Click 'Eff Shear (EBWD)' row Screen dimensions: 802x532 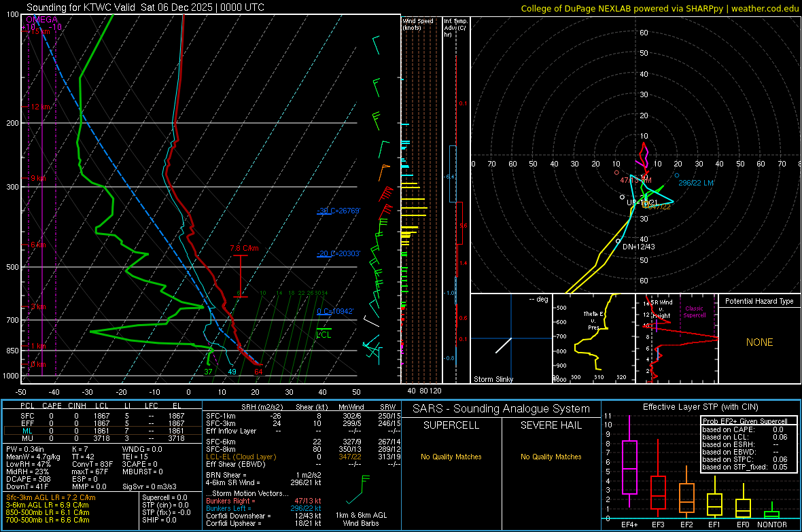[303, 465]
